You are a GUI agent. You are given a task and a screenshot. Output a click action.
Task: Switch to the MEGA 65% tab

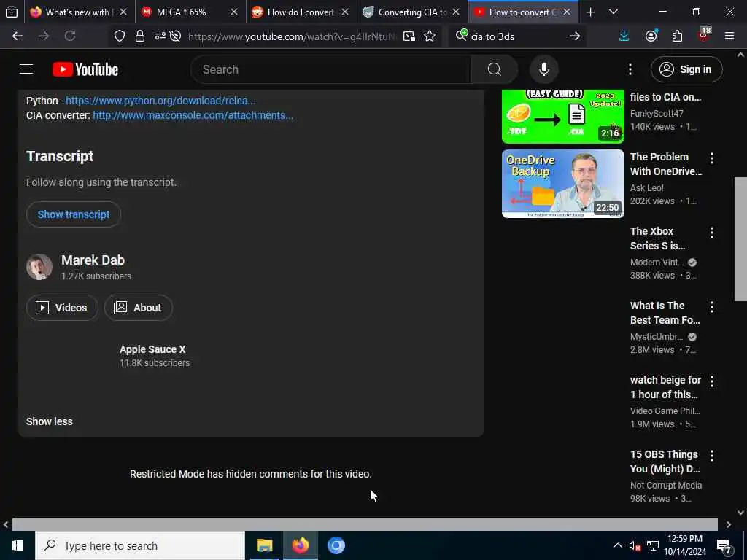(181, 12)
